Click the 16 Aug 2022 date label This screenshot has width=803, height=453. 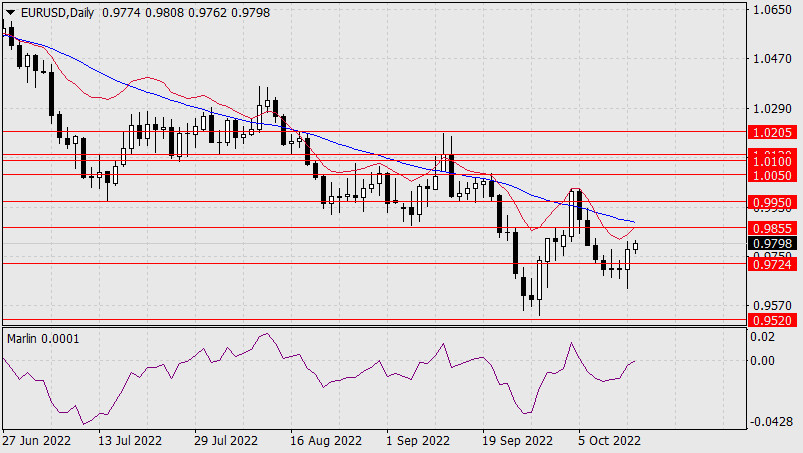pos(326,441)
